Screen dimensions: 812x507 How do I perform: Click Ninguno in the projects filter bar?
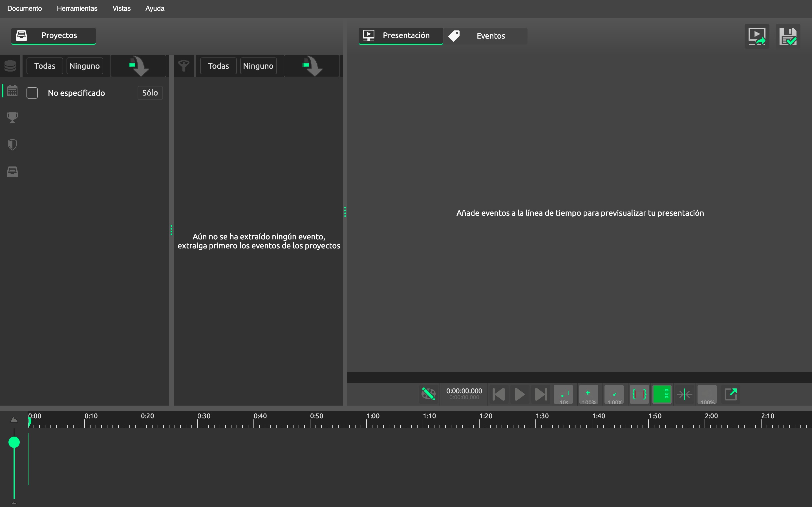[x=85, y=66]
